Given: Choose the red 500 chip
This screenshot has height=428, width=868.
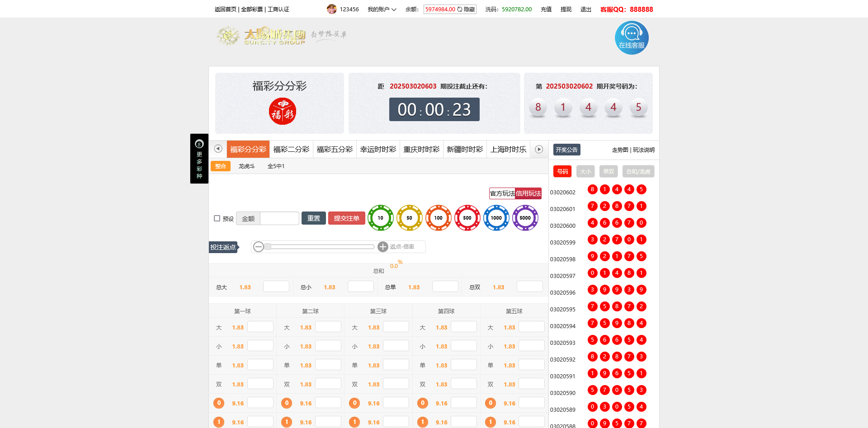Looking at the screenshot, I should (467, 218).
